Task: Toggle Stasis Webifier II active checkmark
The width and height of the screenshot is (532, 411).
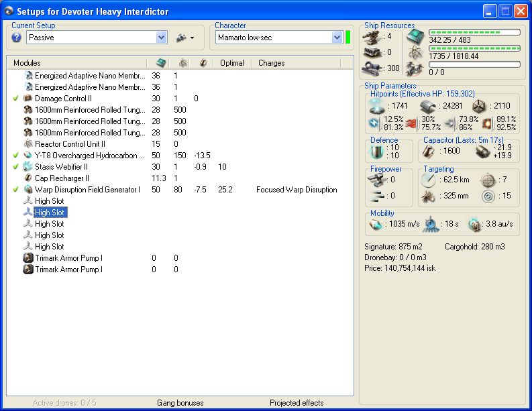Action: 15,167
